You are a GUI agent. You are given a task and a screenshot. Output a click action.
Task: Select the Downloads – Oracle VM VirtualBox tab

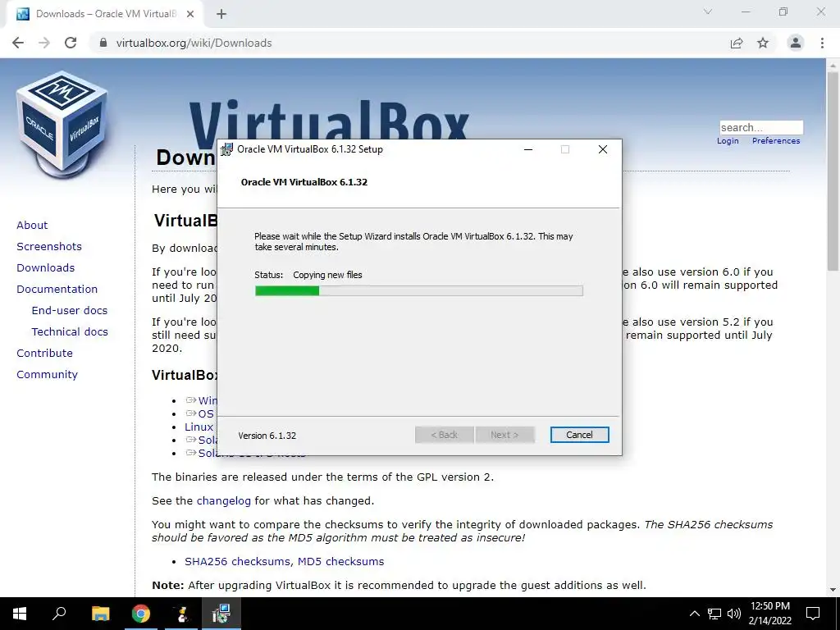pos(104,14)
